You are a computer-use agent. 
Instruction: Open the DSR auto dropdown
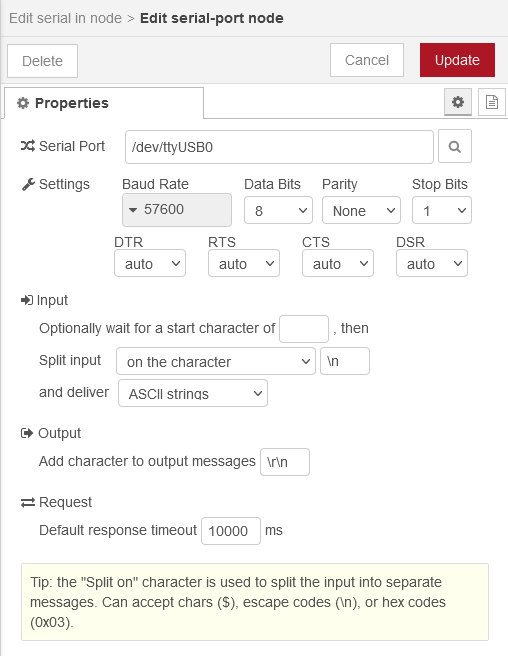[x=432, y=263]
